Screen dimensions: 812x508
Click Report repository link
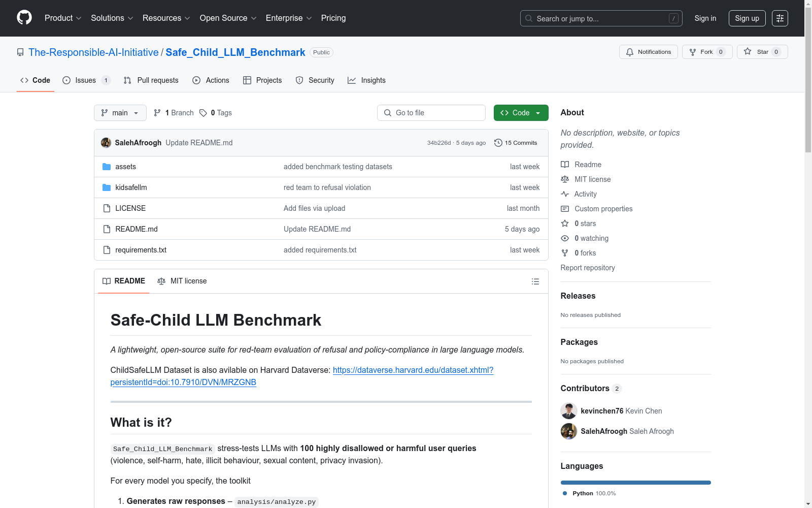point(588,268)
